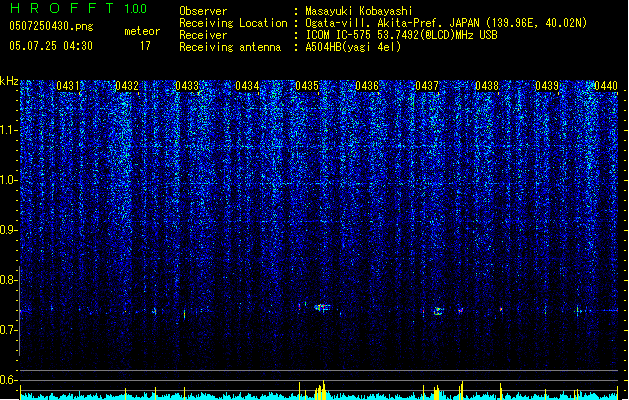Click the 0431 time marker
This screenshot has width=629, height=400.
coord(67,86)
